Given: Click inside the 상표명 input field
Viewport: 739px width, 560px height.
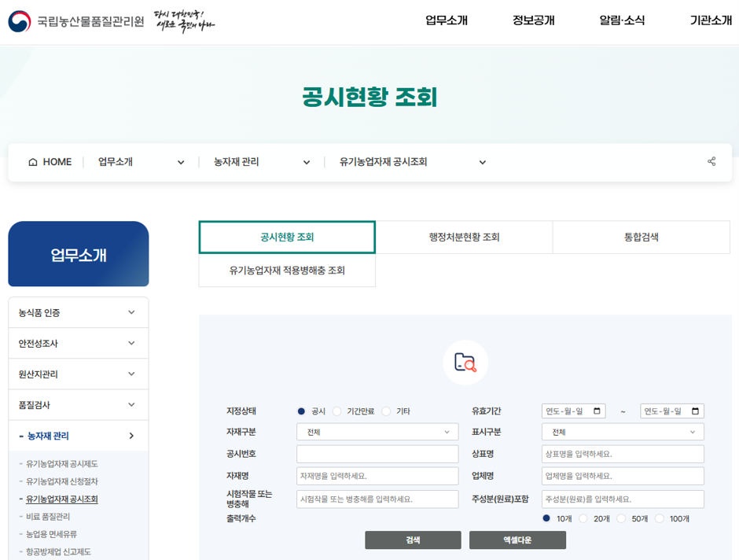Looking at the screenshot, I should [x=621, y=454].
